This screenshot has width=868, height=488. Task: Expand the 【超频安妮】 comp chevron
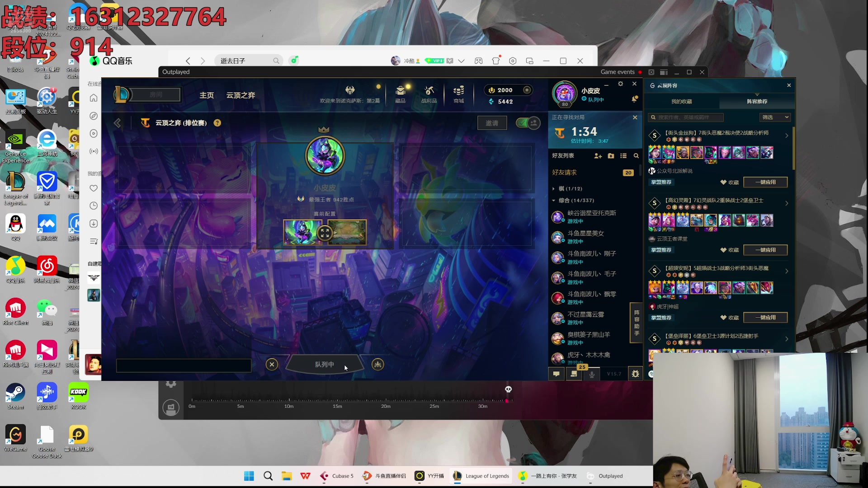787,271
